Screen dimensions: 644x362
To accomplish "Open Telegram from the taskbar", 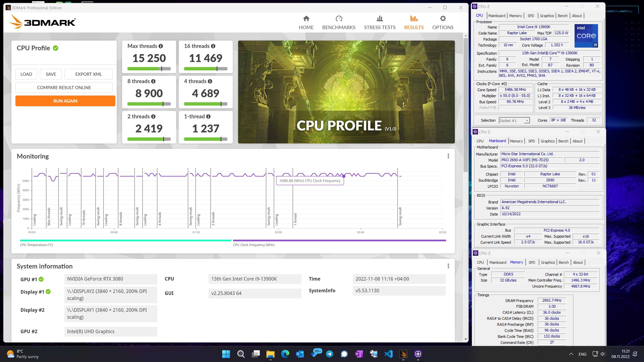I will click(x=330, y=354).
